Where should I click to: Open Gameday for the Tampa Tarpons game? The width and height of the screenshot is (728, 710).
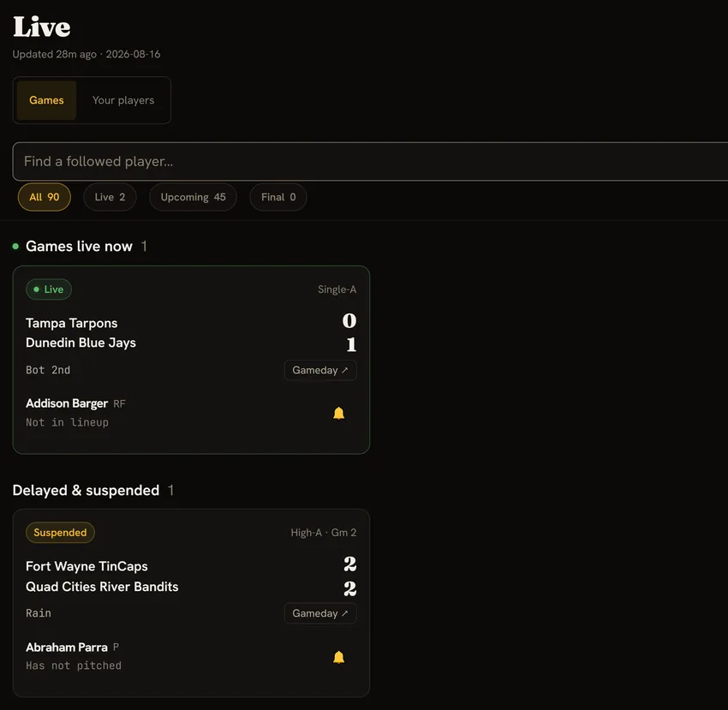pos(320,370)
